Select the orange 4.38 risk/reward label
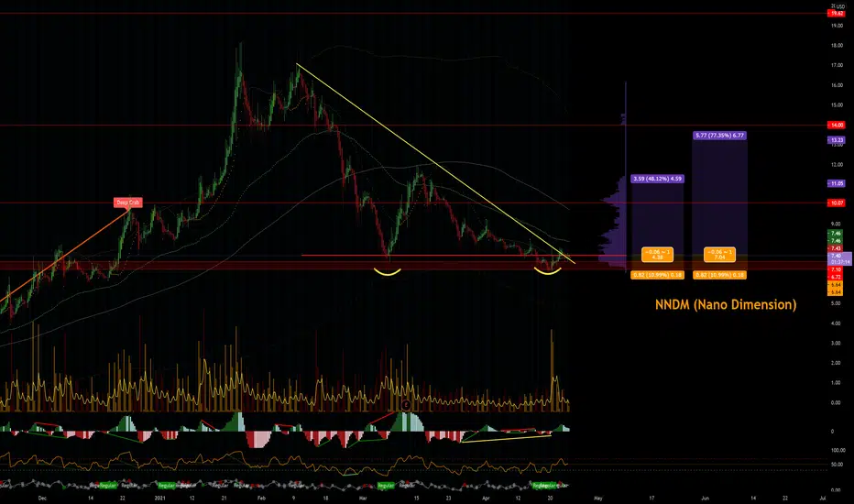Screen dimensions: 854x504 [657, 255]
